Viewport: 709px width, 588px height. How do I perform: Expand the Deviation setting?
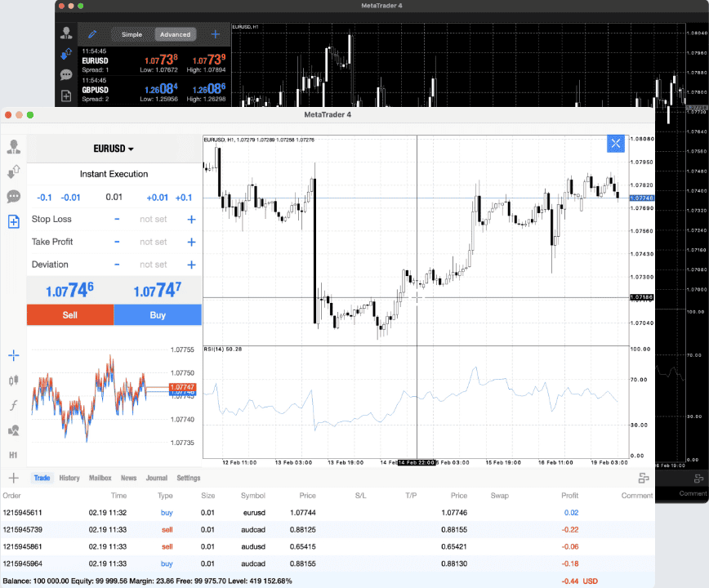190,265
